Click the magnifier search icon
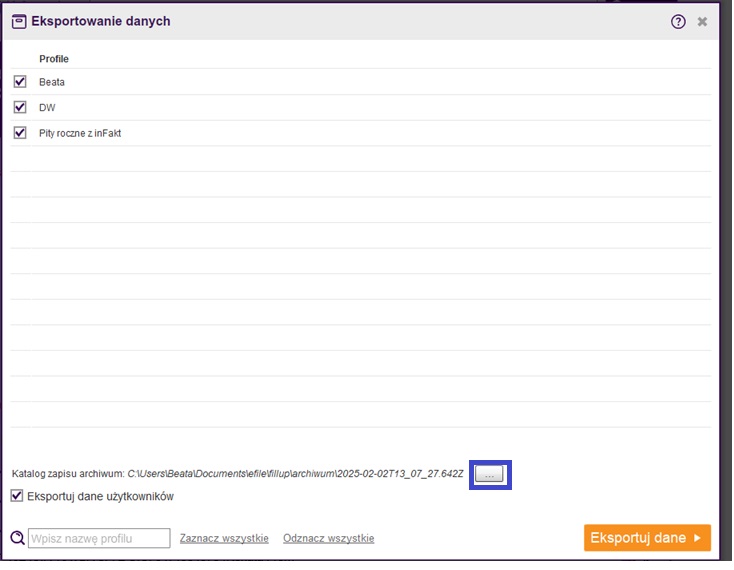734x570 pixels. (17, 538)
